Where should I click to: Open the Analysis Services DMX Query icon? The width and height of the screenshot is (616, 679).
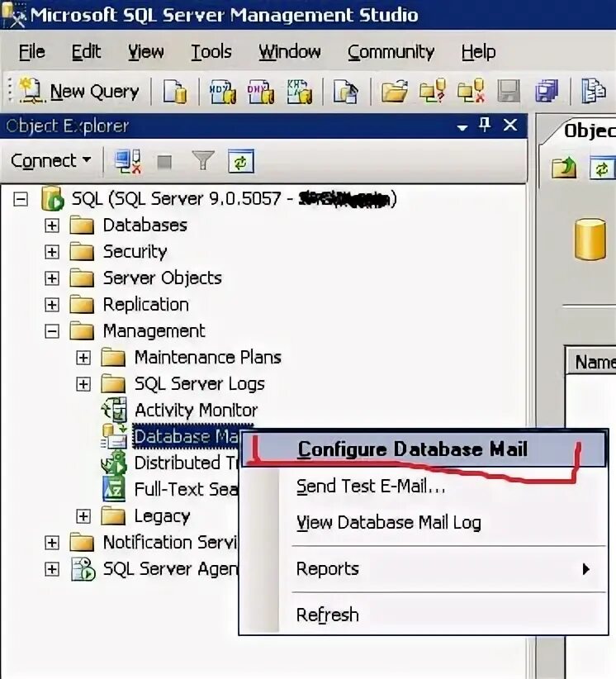pyautogui.click(x=261, y=92)
